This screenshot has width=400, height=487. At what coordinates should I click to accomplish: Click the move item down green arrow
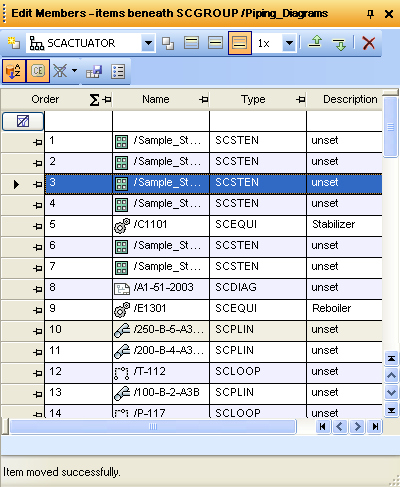339,44
